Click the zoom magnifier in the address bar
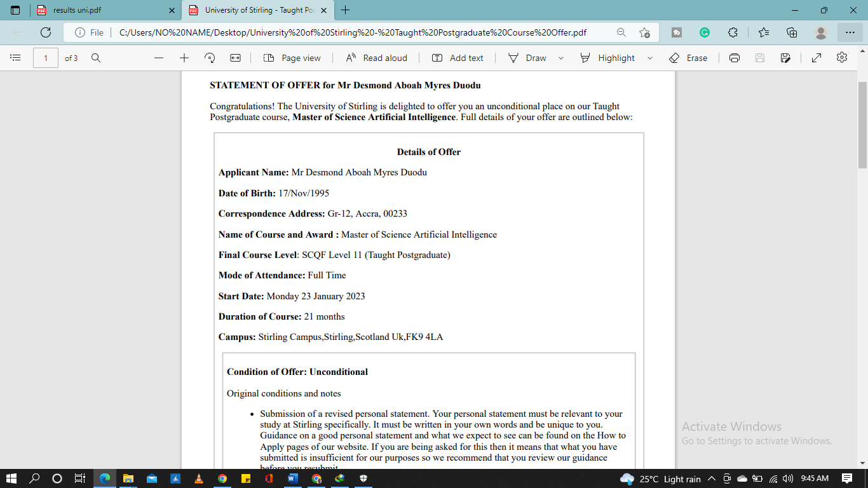Viewport: 868px width, 488px height. (621, 32)
